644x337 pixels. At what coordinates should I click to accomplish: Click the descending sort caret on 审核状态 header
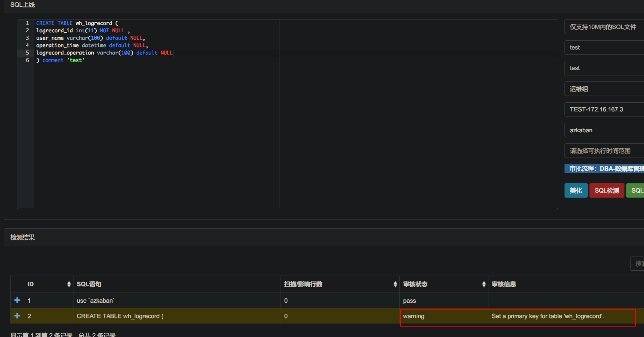coord(484,286)
